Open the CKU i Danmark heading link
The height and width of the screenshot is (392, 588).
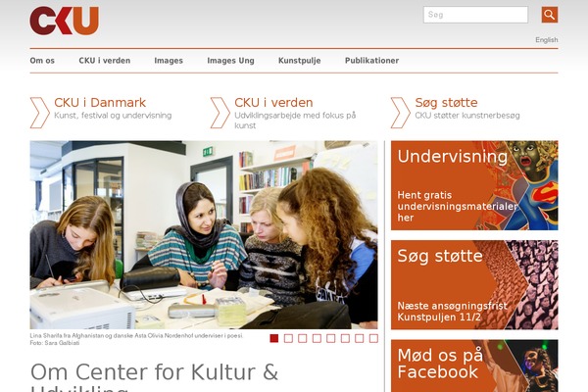pos(100,102)
